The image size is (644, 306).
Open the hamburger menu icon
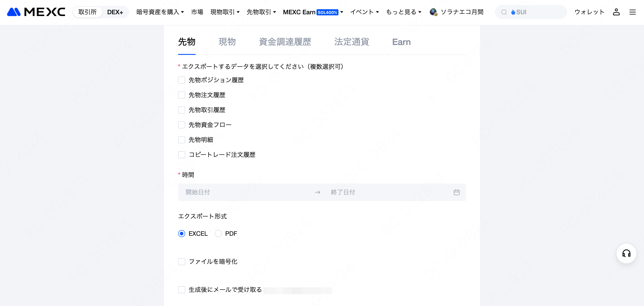(x=632, y=12)
